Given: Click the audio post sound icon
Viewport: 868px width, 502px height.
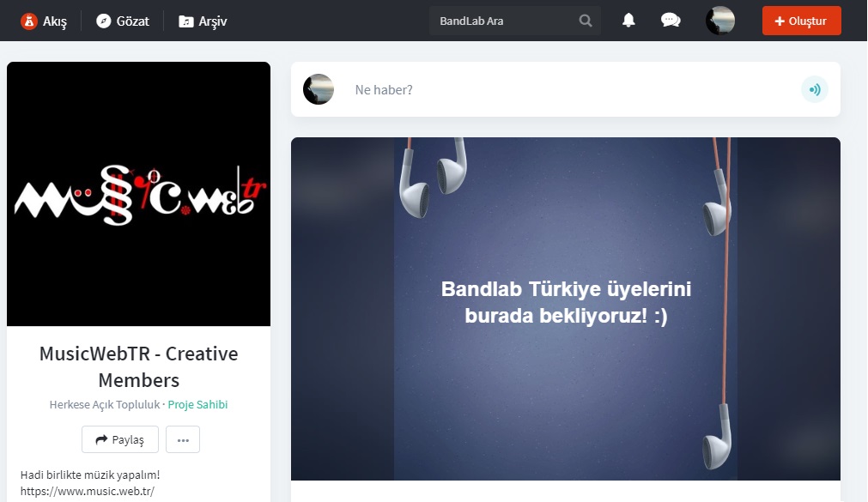Looking at the screenshot, I should tap(814, 89).
